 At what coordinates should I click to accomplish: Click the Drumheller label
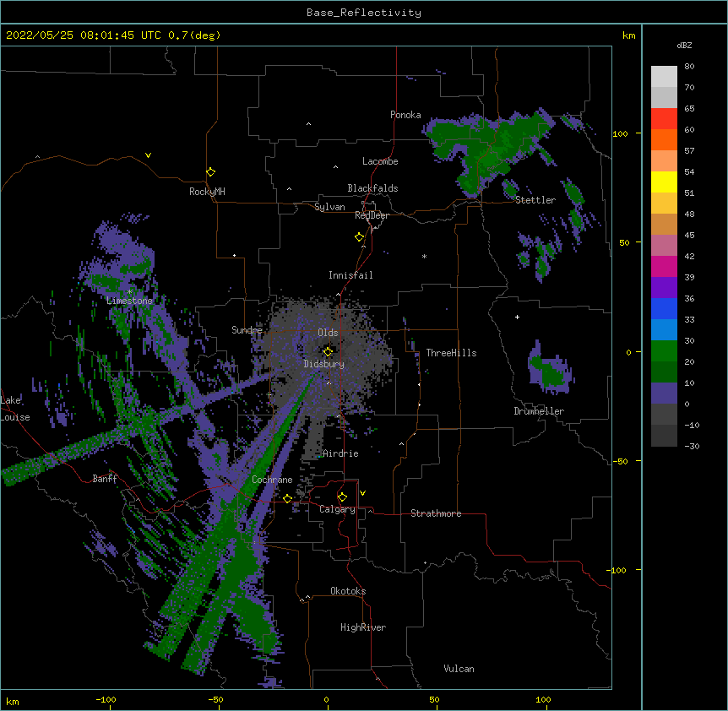tap(539, 411)
